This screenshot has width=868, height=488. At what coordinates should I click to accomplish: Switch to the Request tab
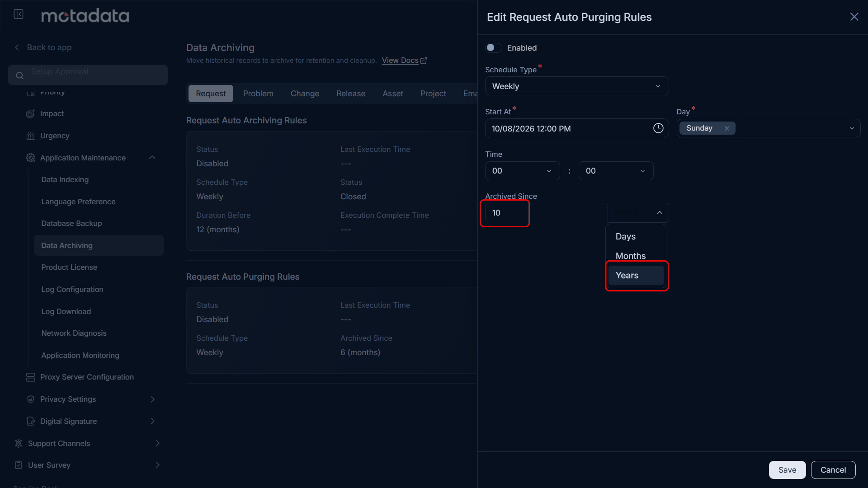(x=211, y=94)
